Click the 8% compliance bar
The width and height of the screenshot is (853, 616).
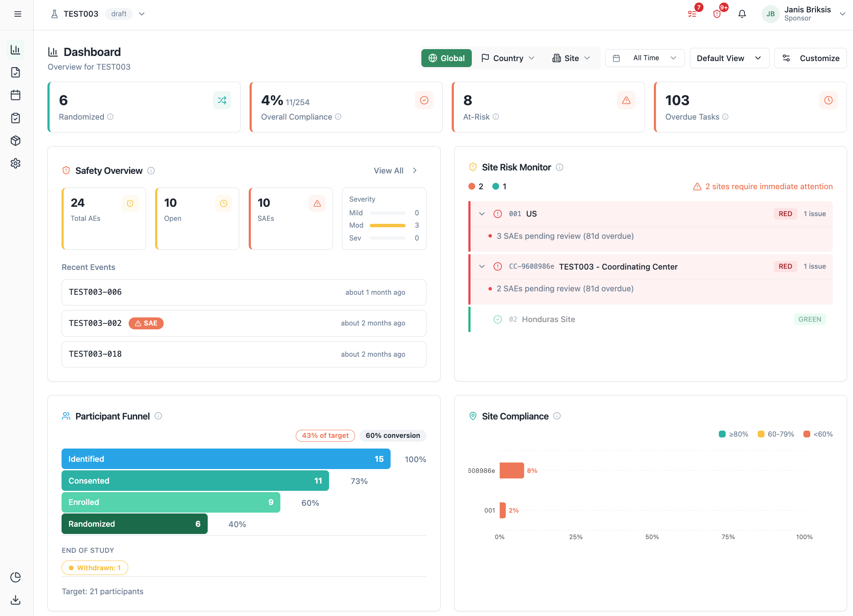coord(512,470)
